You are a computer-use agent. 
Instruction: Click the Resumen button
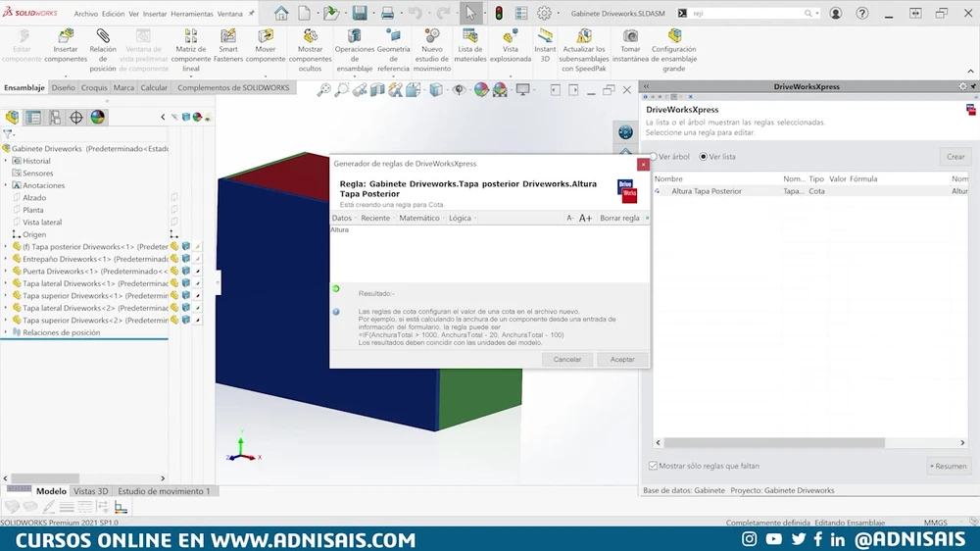tap(949, 466)
